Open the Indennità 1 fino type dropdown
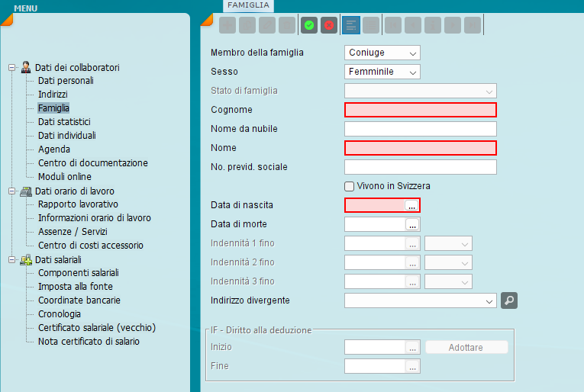Screen dimensions: 584x392 [x=448, y=243]
